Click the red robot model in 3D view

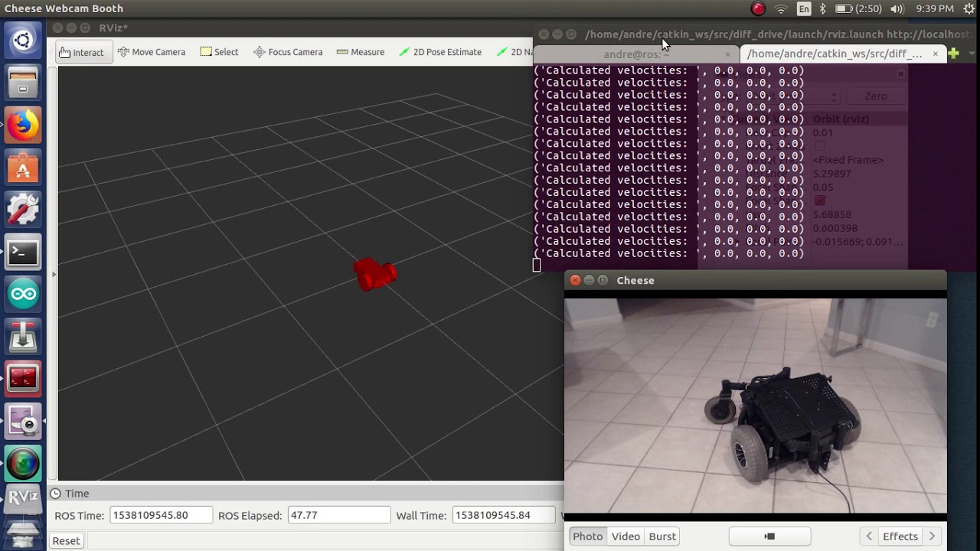coord(374,274)
